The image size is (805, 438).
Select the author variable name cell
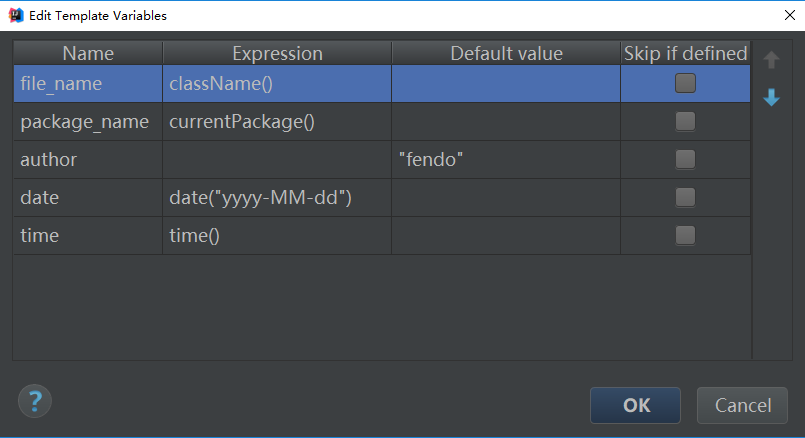(88, 159)
